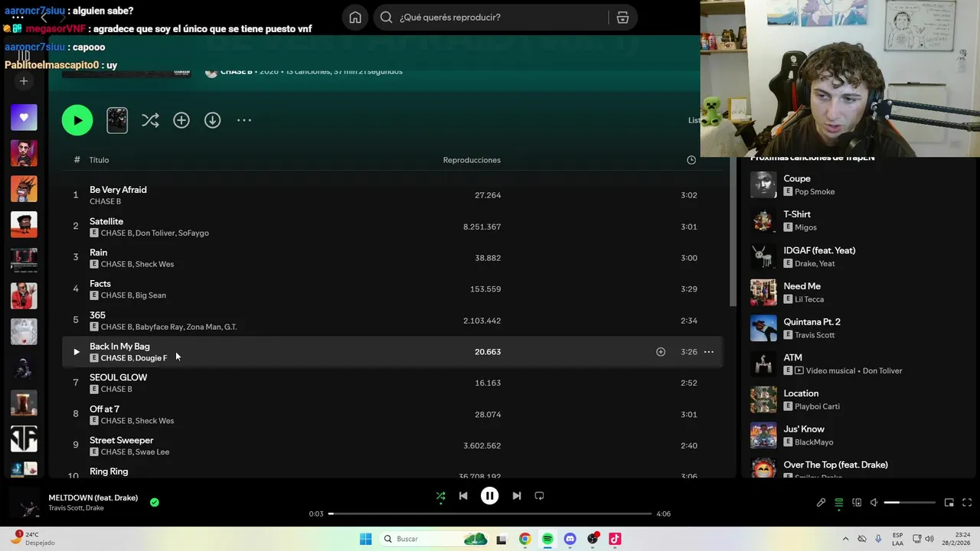Toggle green saved checkmark for MELTDOWN

coord(155,503)
